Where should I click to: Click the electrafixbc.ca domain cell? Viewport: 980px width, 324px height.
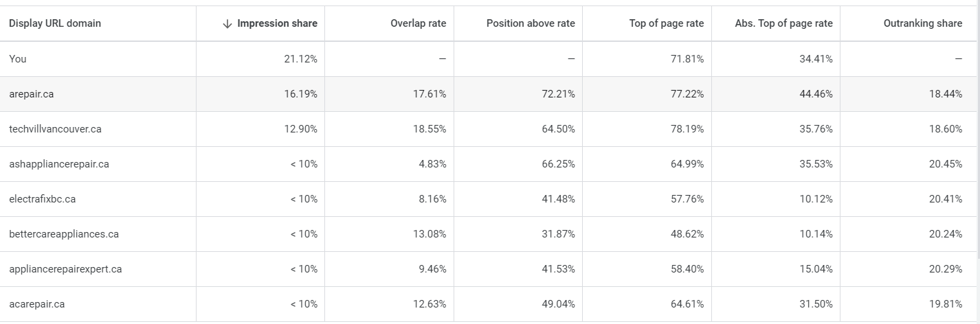pos(42,199)
